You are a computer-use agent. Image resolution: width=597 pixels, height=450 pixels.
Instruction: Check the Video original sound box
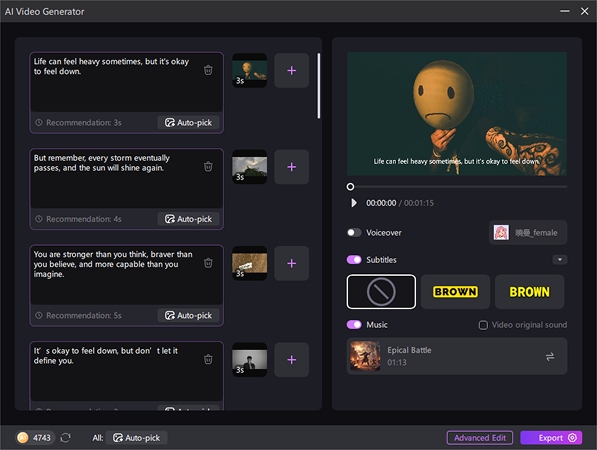pyautogui.click(x=483, y=325)
